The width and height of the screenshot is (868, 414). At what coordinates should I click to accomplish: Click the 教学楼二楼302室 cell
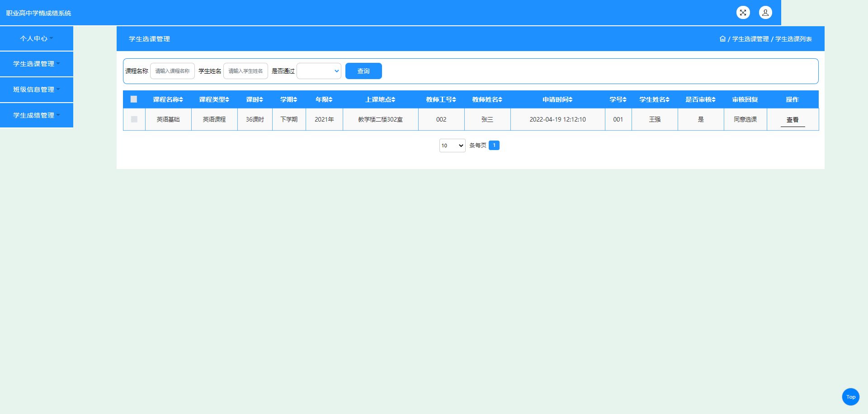coord(380,119)
